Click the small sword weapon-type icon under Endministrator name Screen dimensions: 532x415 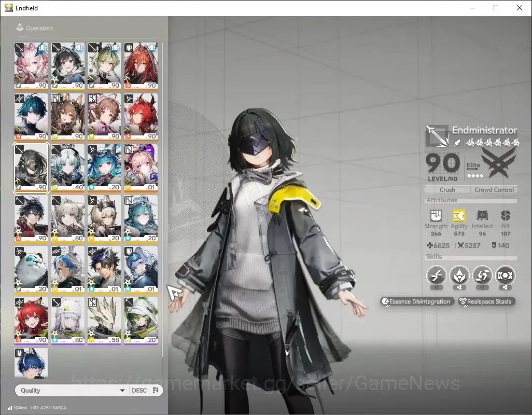[457, 143]
